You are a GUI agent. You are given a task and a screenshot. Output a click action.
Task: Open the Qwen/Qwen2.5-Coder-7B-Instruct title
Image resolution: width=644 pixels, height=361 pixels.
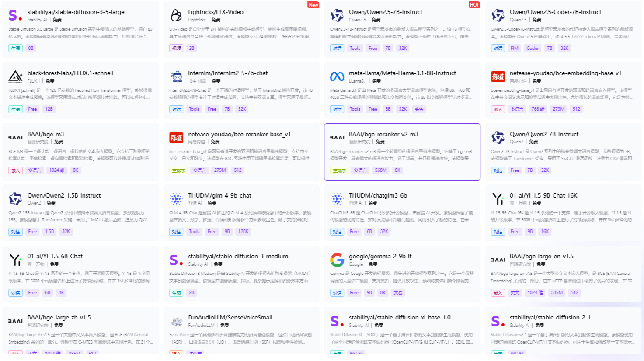[x=555, y=12]
